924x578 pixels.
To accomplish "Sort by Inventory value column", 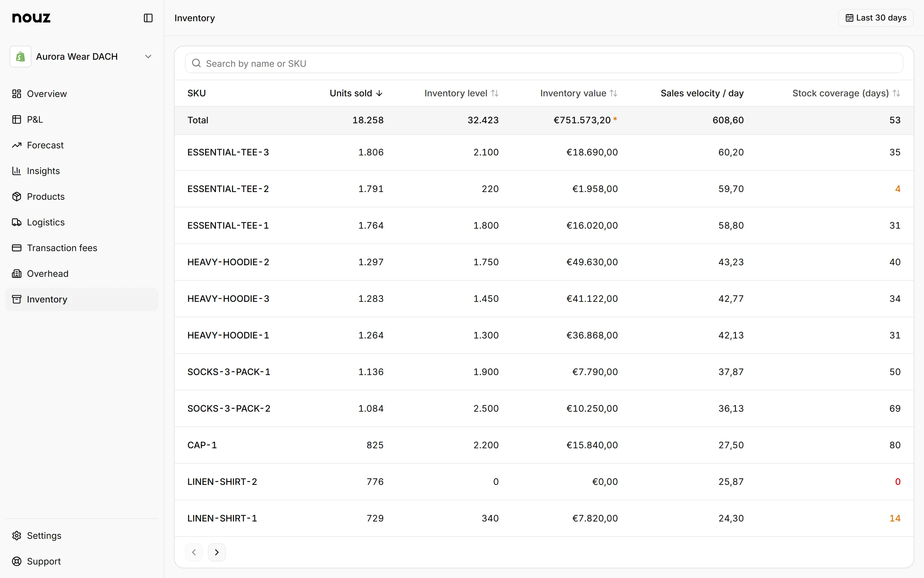I will point(578,93).
